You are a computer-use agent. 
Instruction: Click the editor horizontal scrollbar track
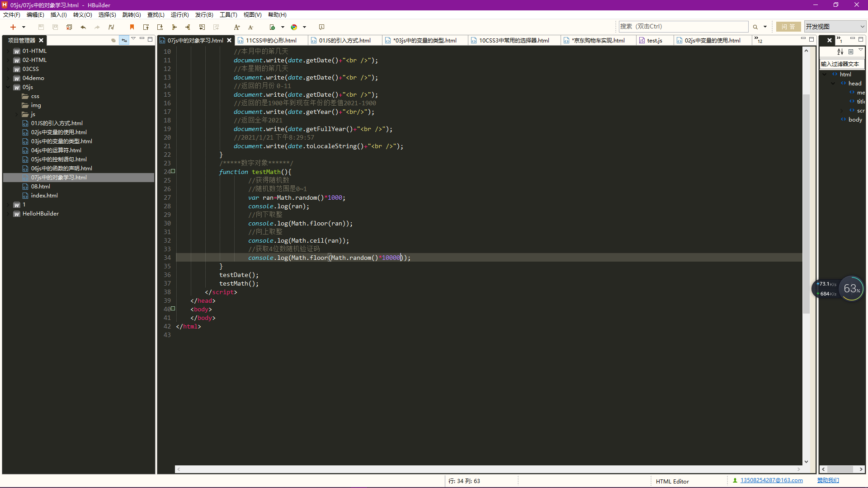488,469
